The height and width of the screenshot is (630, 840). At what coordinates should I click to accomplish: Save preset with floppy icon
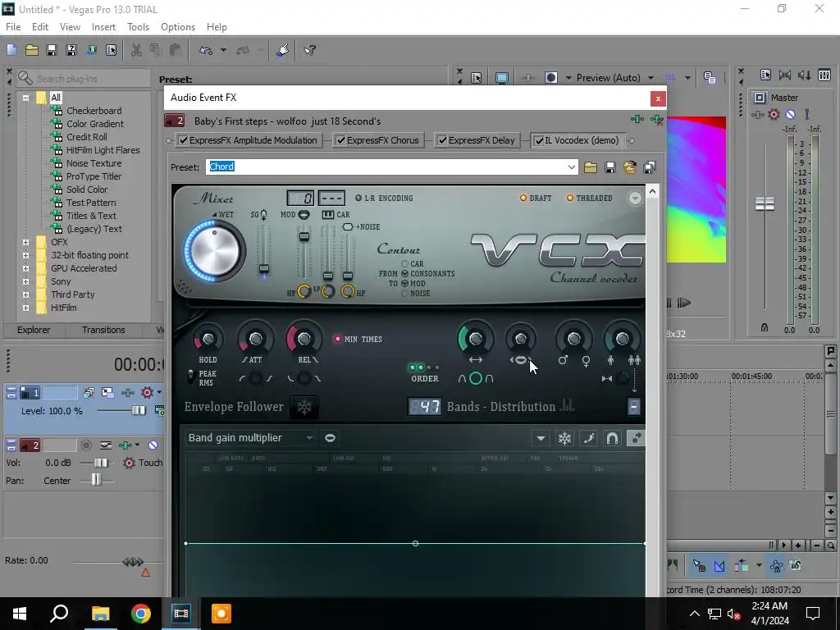[x=610, y=167]
